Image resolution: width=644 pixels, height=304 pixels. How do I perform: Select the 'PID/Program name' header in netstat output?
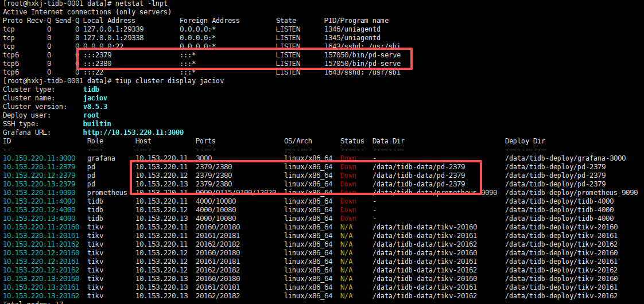coord(356,21)
